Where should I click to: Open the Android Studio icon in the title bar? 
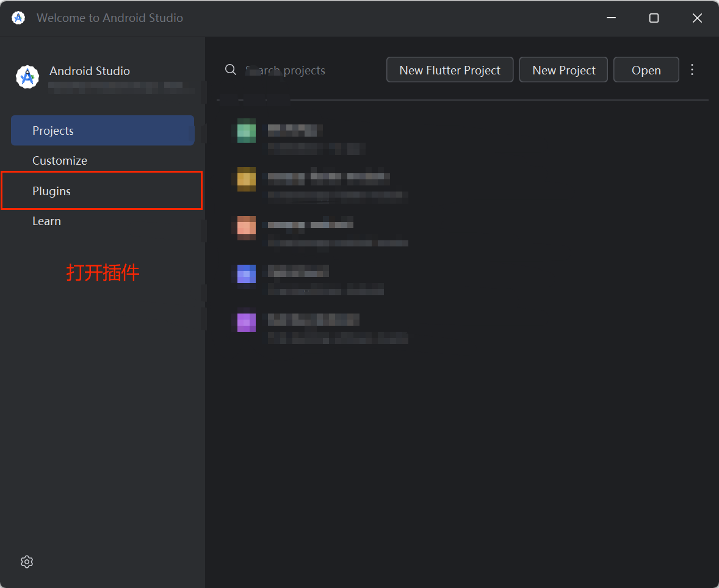[x=18, y=18]
